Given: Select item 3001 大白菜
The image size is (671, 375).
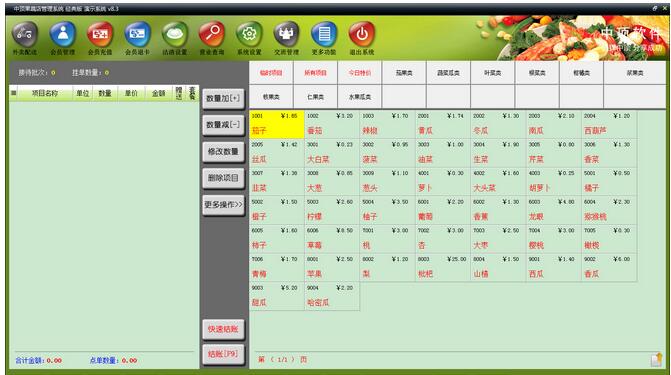Looking at the screenshot, I should [x=332, y=153].
